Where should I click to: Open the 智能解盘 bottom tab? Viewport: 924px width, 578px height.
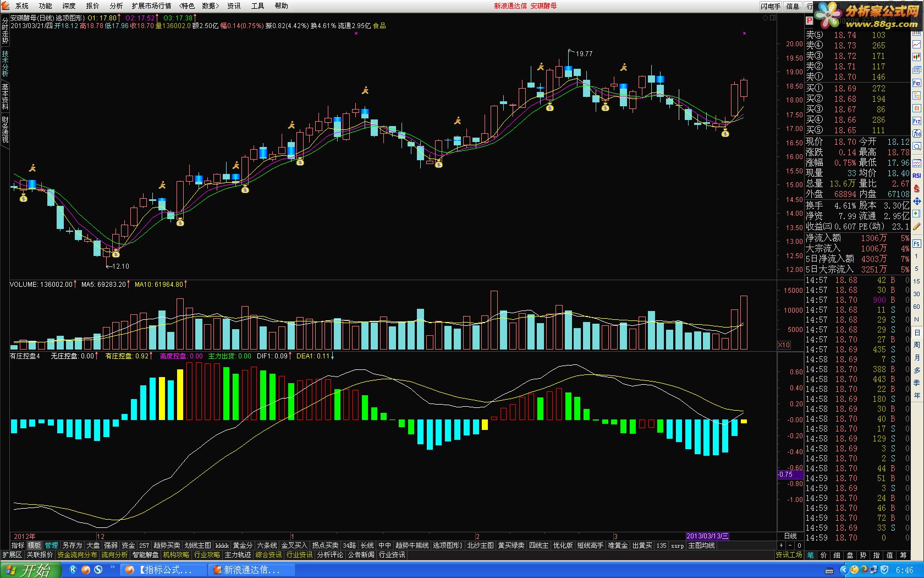(145, 555)
